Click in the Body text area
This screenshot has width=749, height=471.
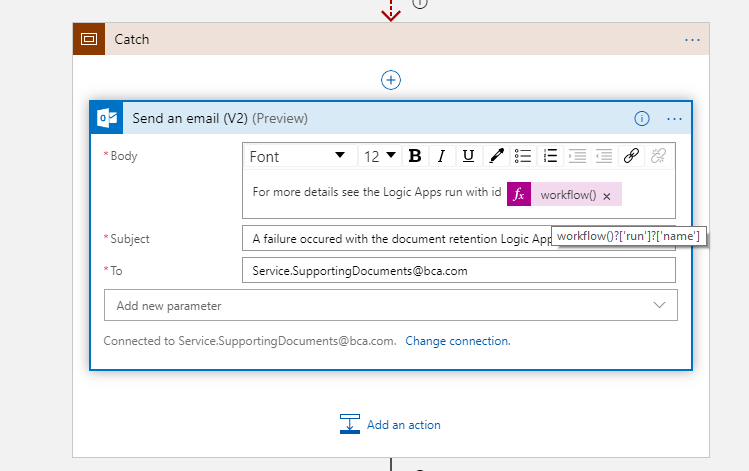[x=459, y=194]
